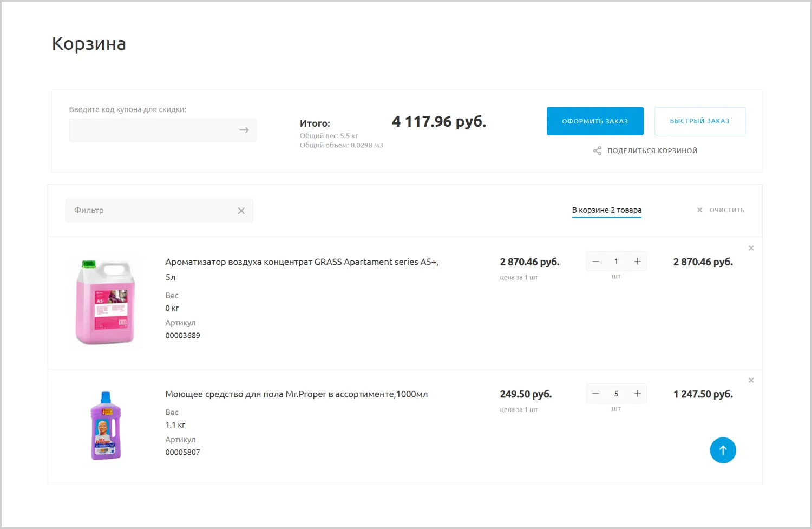This screenshot has width=812, height=529.
Task: Click the GRASS freshener quantity field showing 1
Action: 616,262
